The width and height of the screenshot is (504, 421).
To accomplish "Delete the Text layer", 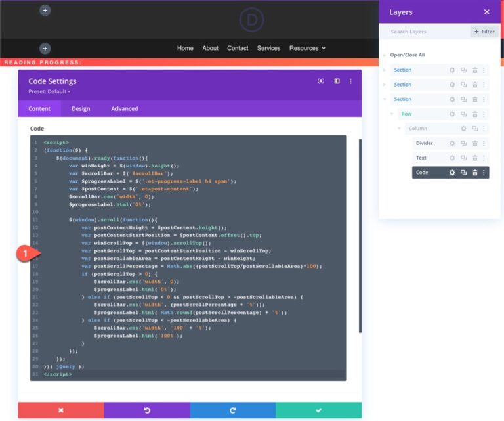I will 474,158.
